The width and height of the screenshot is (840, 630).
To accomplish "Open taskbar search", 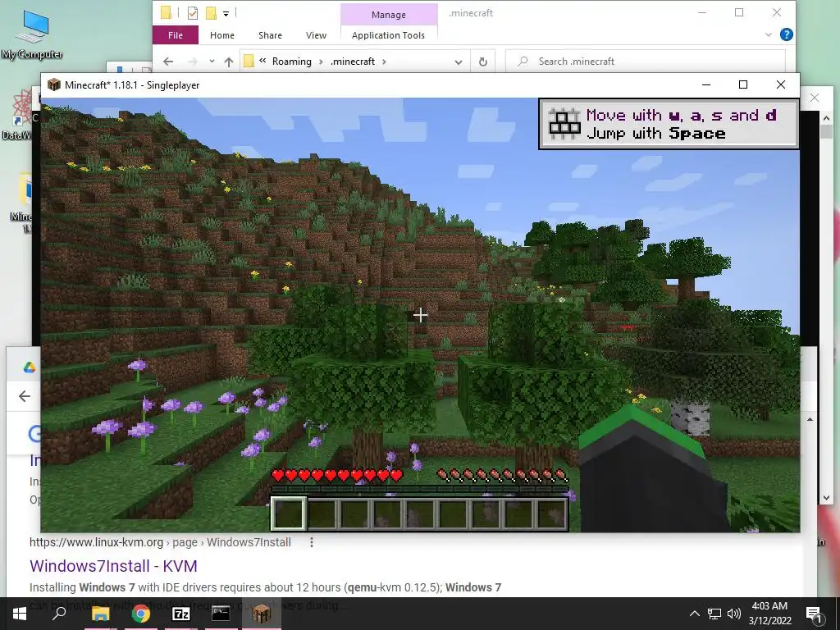I will click(x=59, y=614).
